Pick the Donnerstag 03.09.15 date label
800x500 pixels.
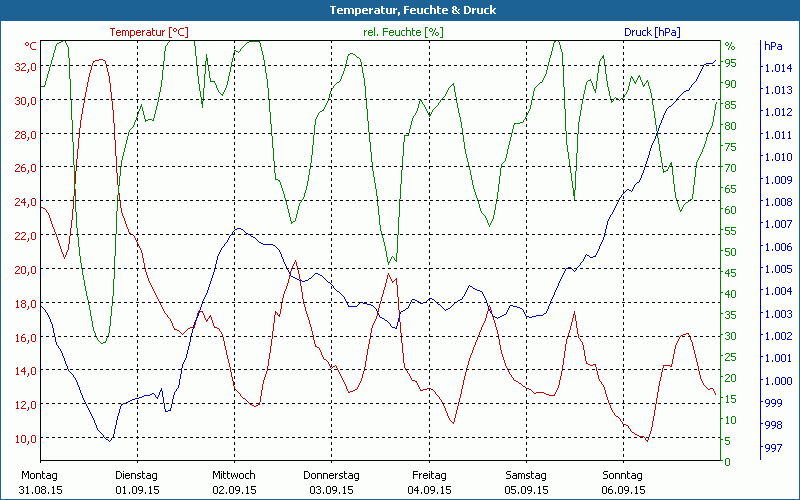coord(331,482)
